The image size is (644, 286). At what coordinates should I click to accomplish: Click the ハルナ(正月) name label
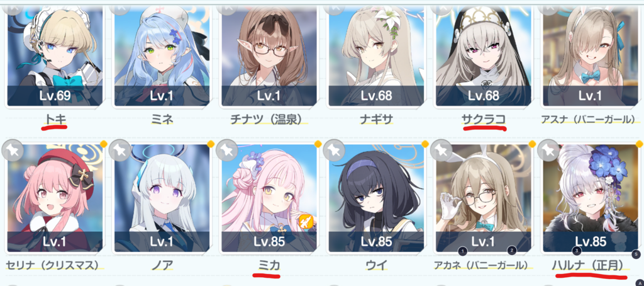click(x=588, y=265)
